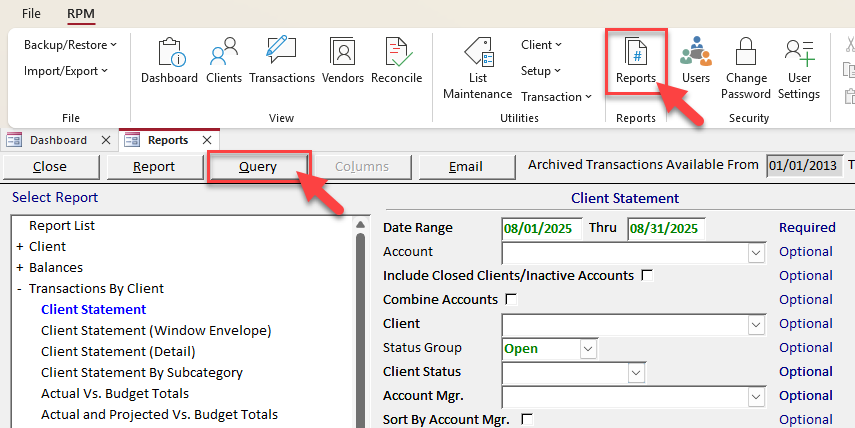The height and width of the screenshot is (428, 855).
Task: Enable Include Closed Clients/Inactive Accounts checkbox
Action: (x=647, y=275)
